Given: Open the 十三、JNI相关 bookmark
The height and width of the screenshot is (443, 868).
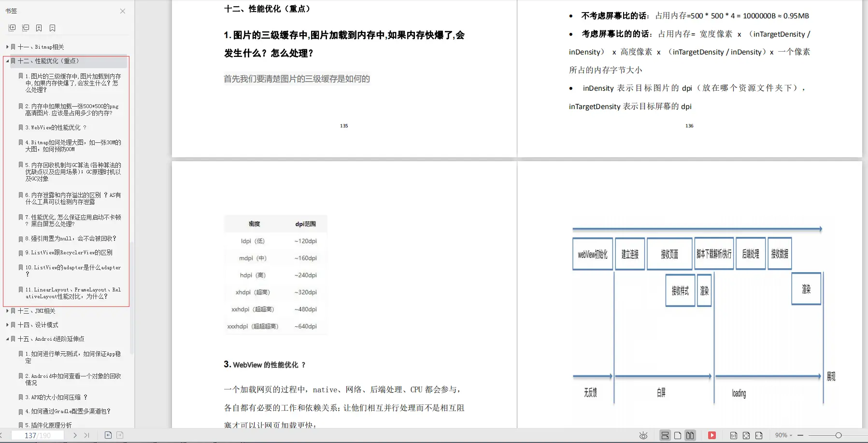Looking at the screenshot, I should [x=37, y=311].
